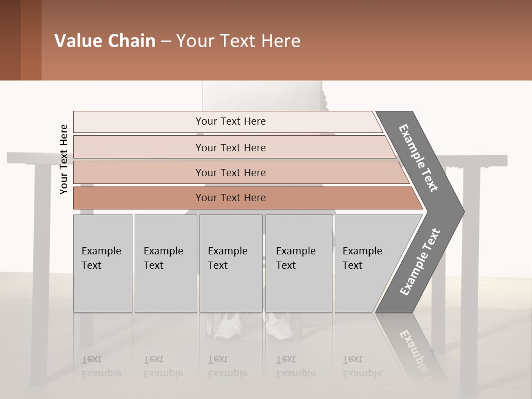This screenshot has height=399, width=532.
Task: Select the second "Your Text Here" bar from top
Action: [231, 147]
